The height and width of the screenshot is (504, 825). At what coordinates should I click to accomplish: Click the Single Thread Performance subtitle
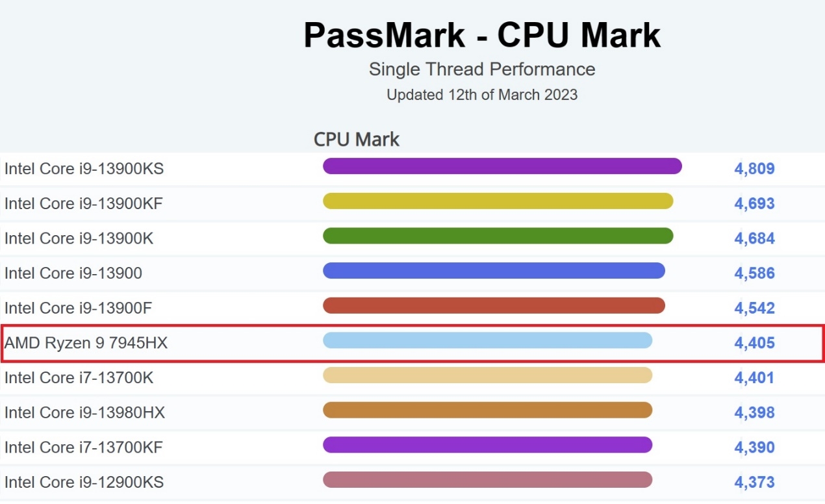tap(482, 69)
